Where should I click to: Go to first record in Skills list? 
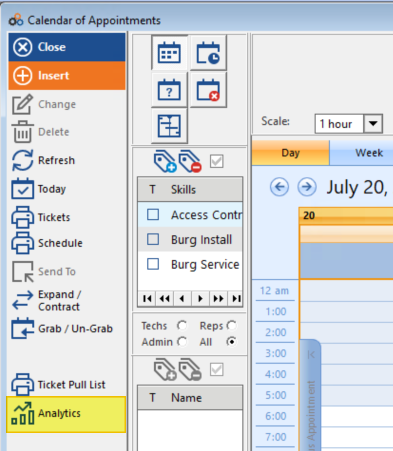point(147,298)
